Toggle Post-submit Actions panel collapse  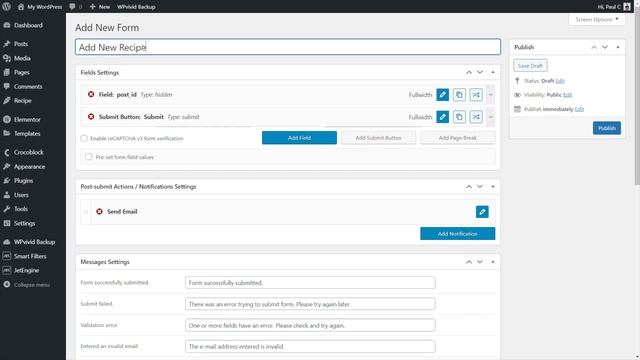coord(493,187)
